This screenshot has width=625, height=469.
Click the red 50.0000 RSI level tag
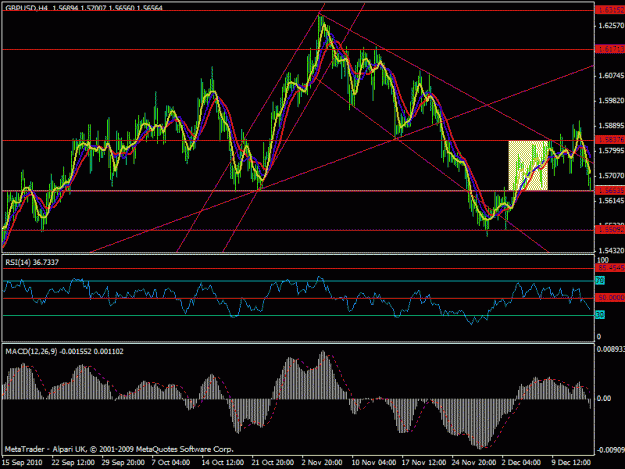click(609, 298)
